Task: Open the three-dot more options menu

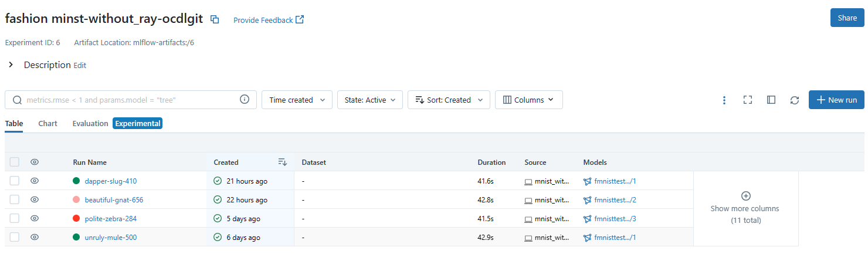Action: click(724, 100)
